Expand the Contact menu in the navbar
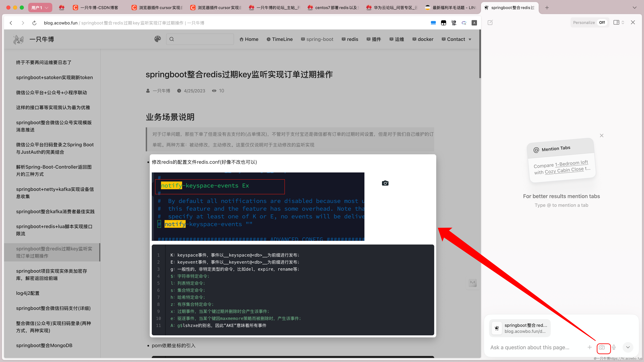This screenshot has width=644, height=362. 457,39
